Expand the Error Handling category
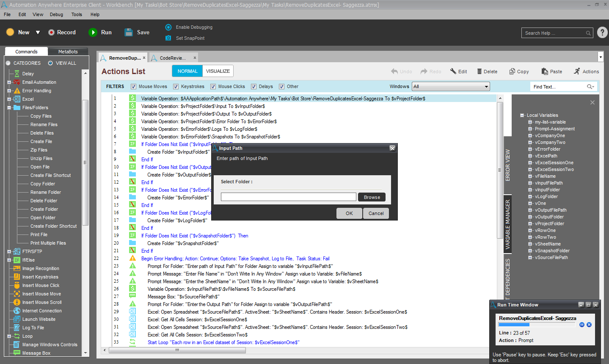Image resolution: width=609 pixels, height=364 pixels. tap(9, 91)
